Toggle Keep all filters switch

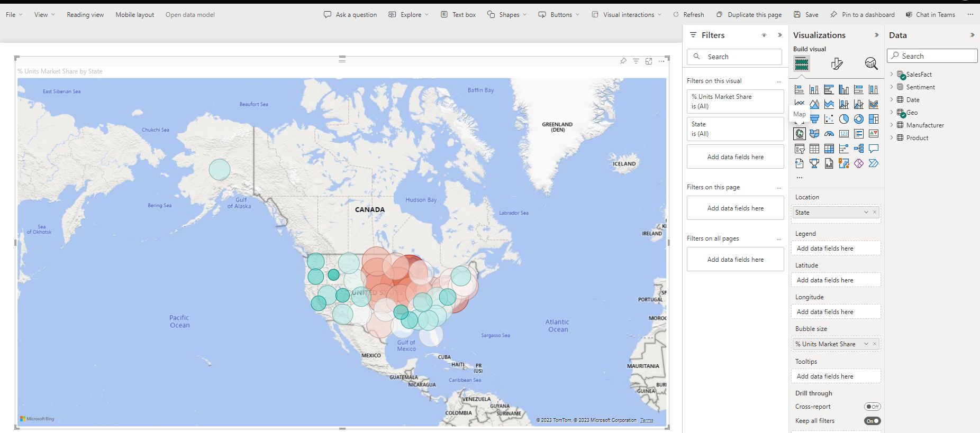pyautogui.click(x=873, y=421)
